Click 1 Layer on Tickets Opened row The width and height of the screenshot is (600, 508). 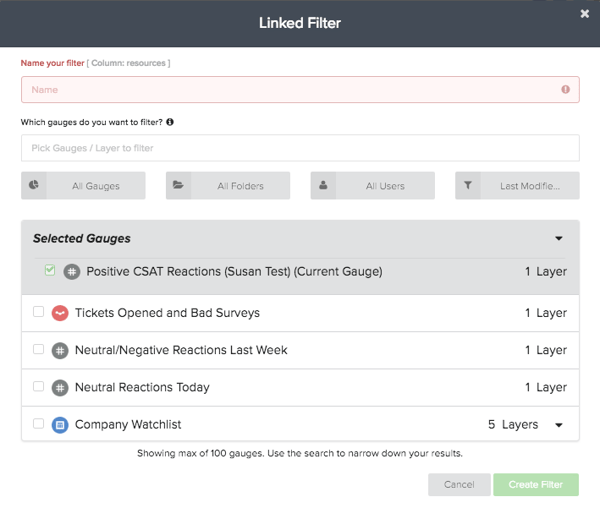[x=546, y=313]
